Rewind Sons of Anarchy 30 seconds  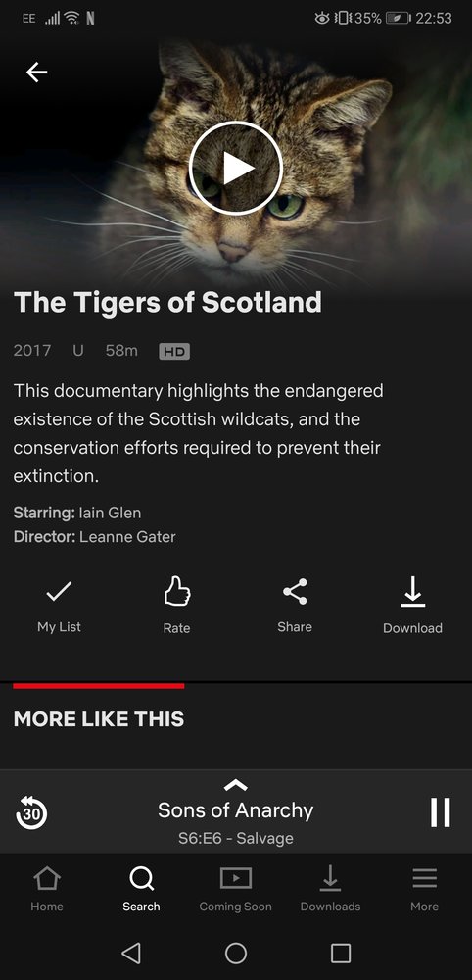coord(31,812)
